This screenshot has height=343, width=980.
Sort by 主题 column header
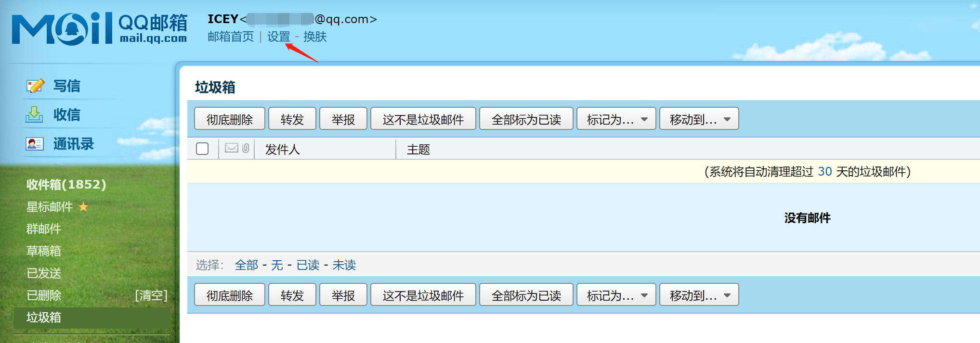click(x=418, y=150)
